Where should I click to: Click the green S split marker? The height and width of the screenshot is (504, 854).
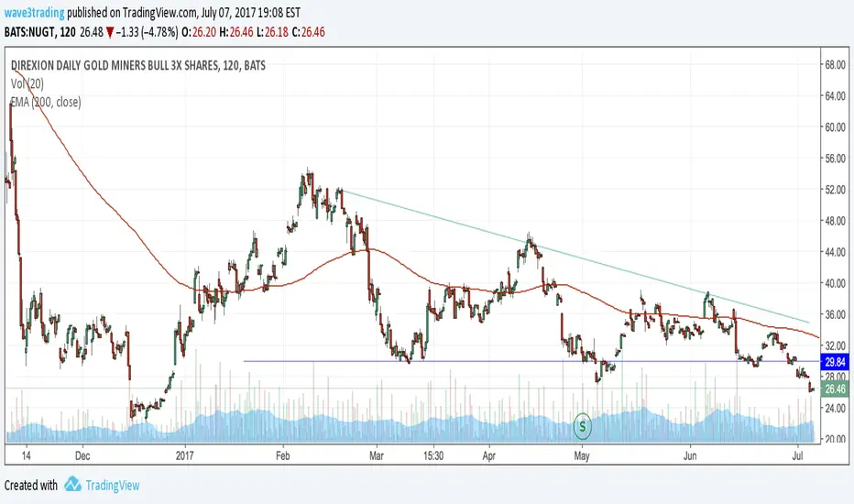coord(582,426)
